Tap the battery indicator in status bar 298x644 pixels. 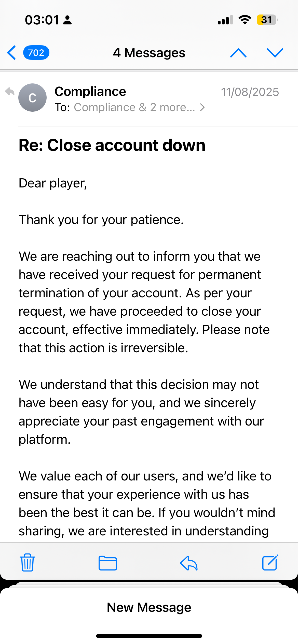[267, 20]
